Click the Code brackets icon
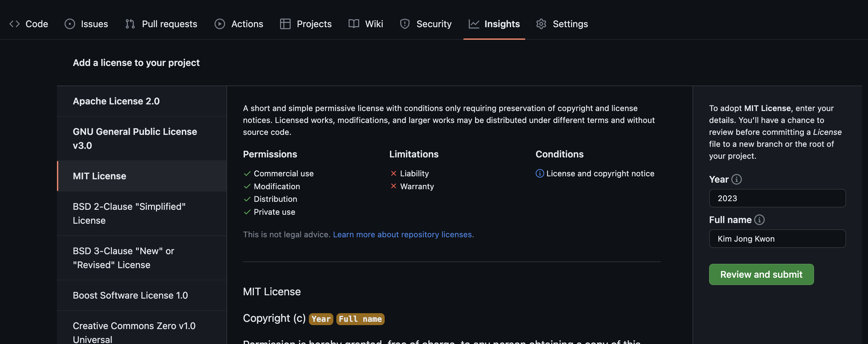This screenshot has width=868, height=344. pos(15,24)
